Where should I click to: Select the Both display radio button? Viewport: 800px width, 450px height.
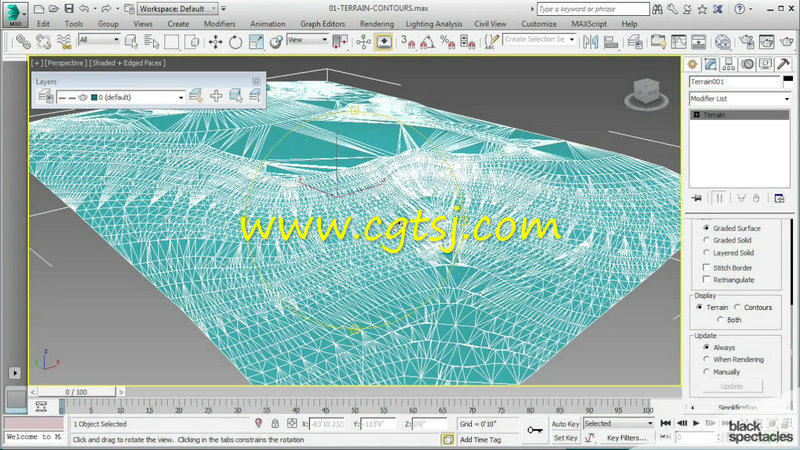(x=720, y=319)
